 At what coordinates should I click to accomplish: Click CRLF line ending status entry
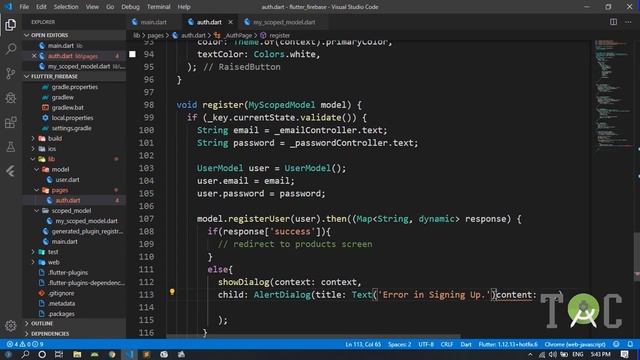pos(447,344)
